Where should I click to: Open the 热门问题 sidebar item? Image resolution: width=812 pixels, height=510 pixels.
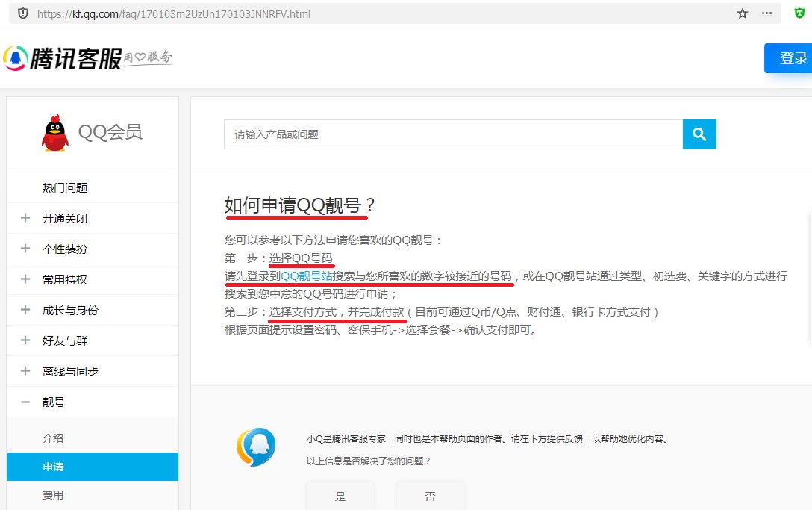[x=65, y=187]
